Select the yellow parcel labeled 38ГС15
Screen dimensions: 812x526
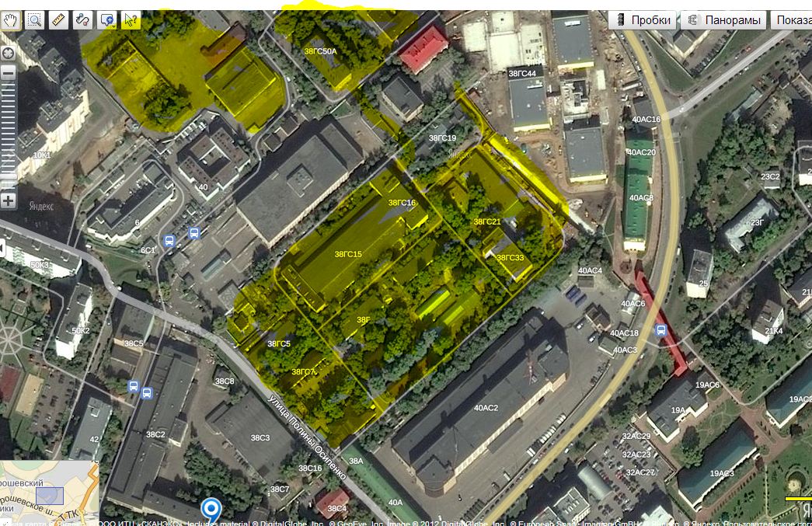tap(348, 254)
